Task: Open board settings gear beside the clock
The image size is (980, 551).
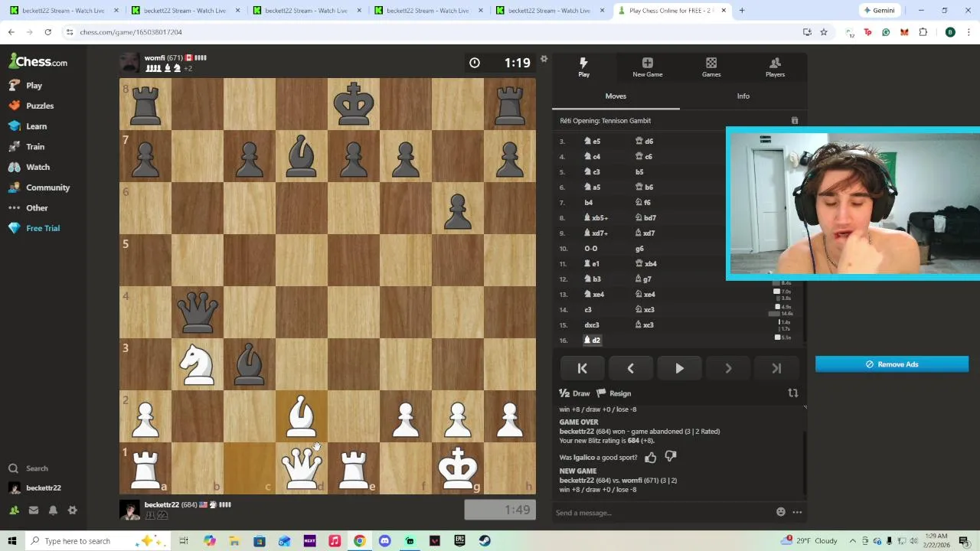Action: pos(544,59)
